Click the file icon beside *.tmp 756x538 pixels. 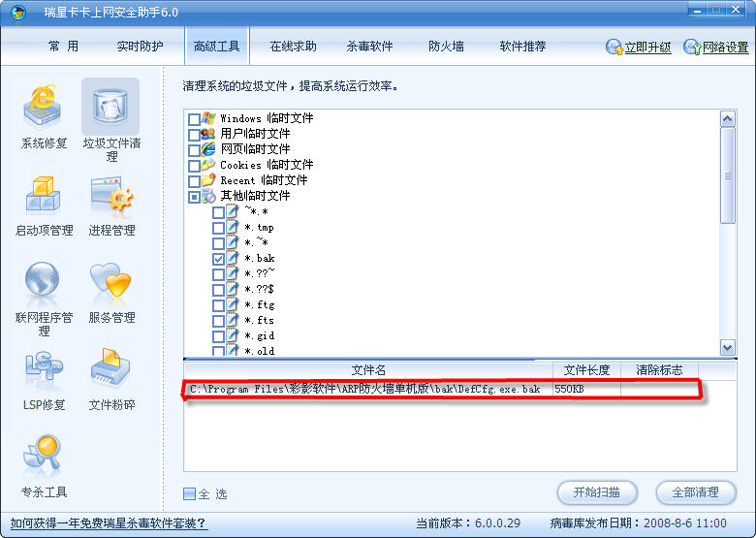(x=232, y=227)
